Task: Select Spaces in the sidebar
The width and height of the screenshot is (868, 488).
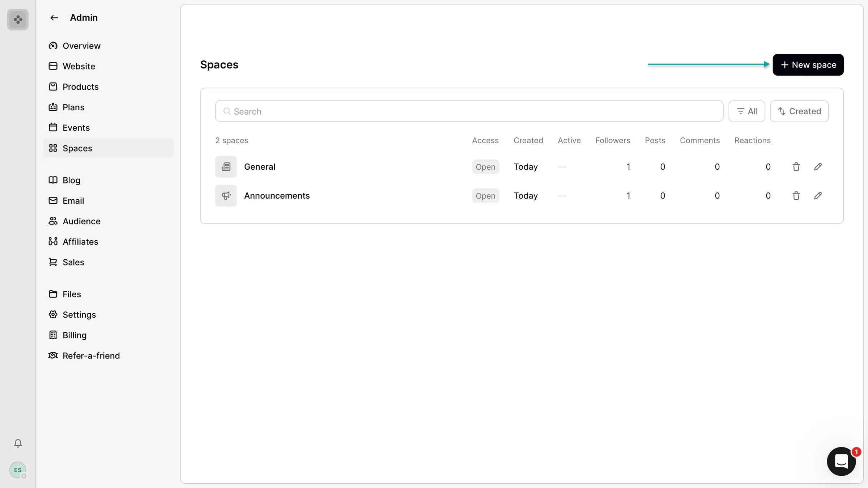Action: pos(108,148)
